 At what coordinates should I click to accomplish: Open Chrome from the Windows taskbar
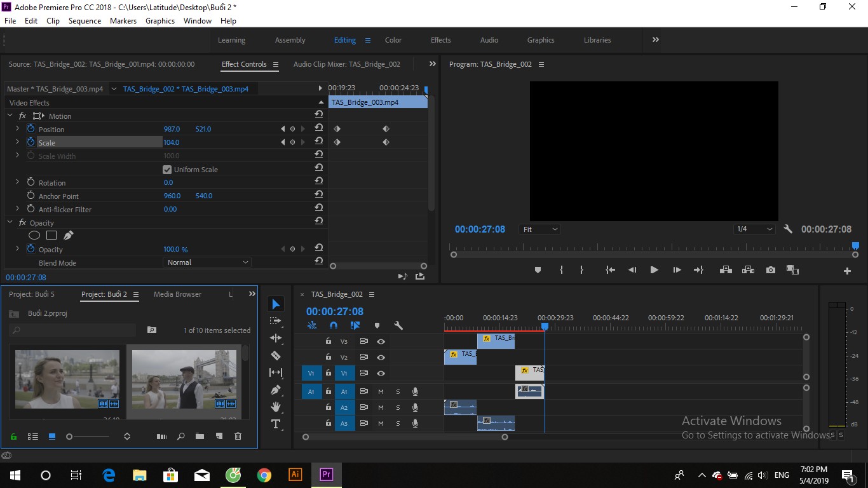264,475
